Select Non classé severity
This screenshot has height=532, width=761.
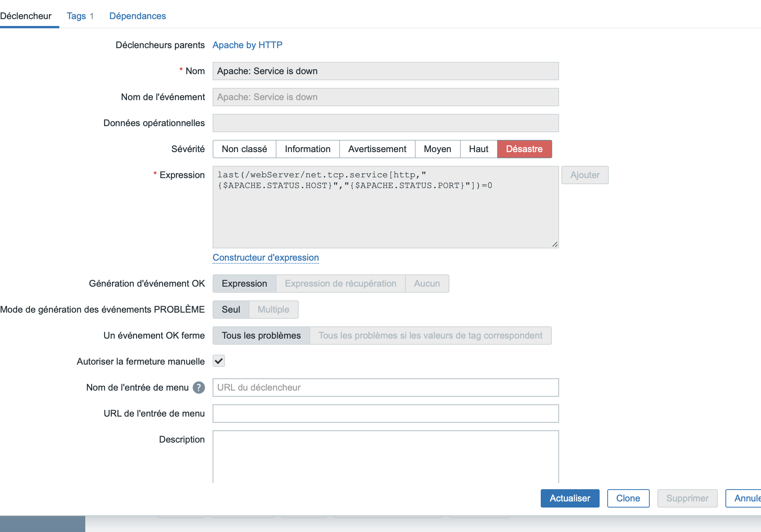click(x=244, y=149)
